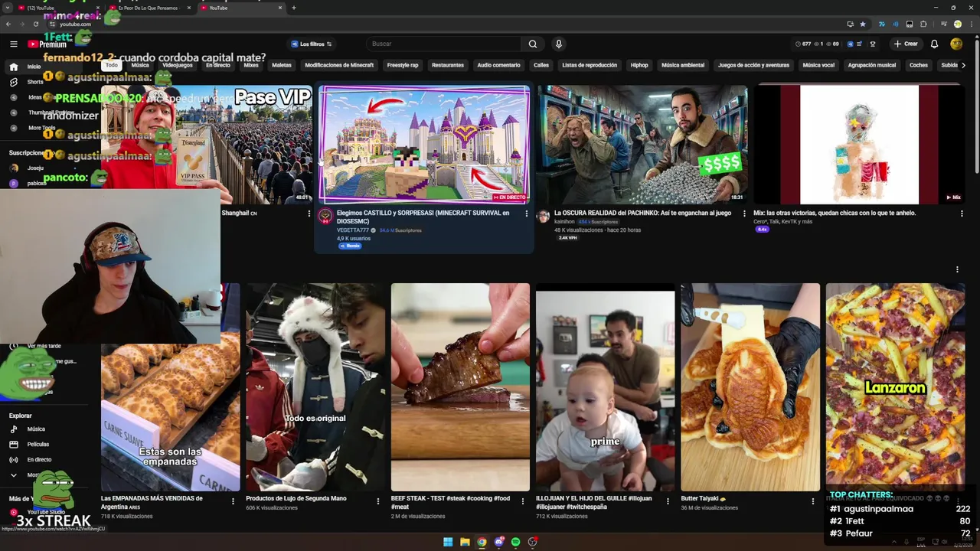Open the notifications bell

[x=934, y=44]
